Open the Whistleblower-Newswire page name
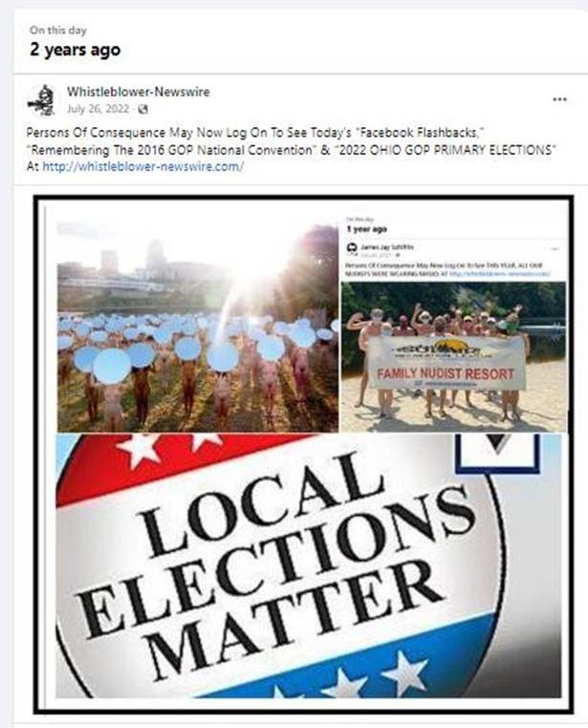Image resolution: width=588 pixels, height=728 pixels. click(138, 92)
